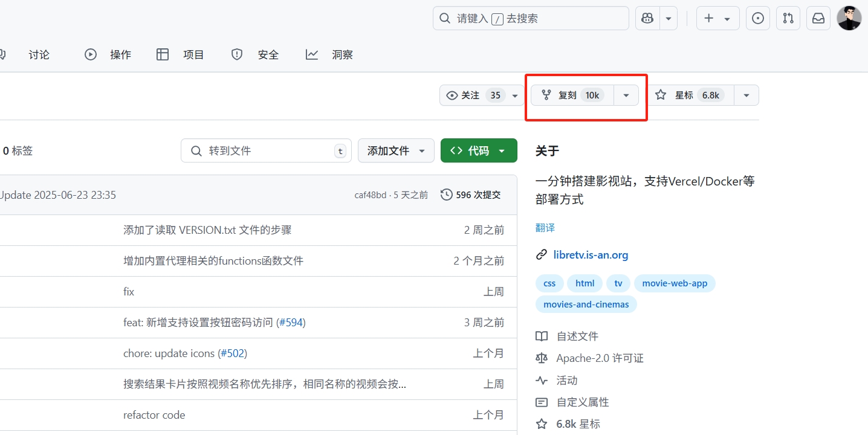The image size is (868, 435).
Task: Switch to the 操作 tab
Action: pos(108,54)
